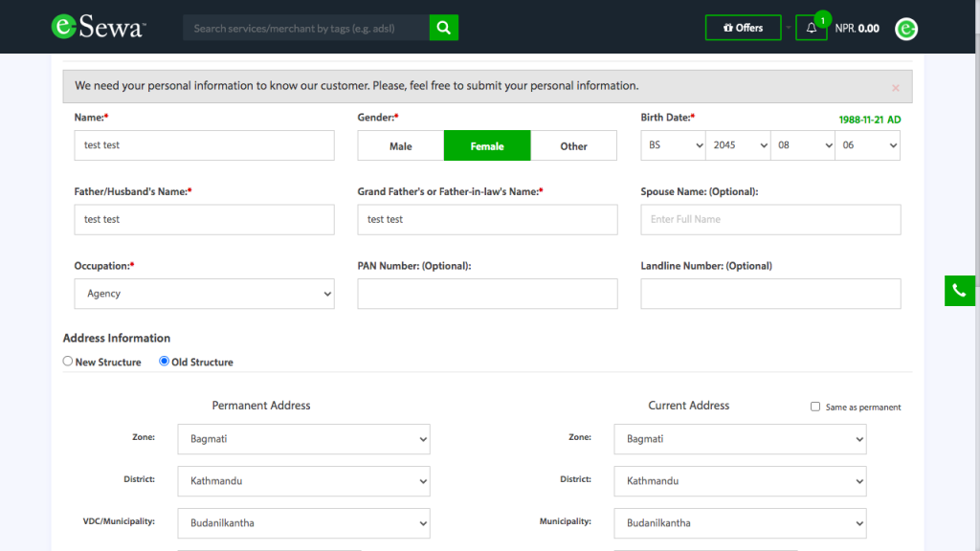Select the New Structure radio option
980x551 pixels.
[68, 362]
